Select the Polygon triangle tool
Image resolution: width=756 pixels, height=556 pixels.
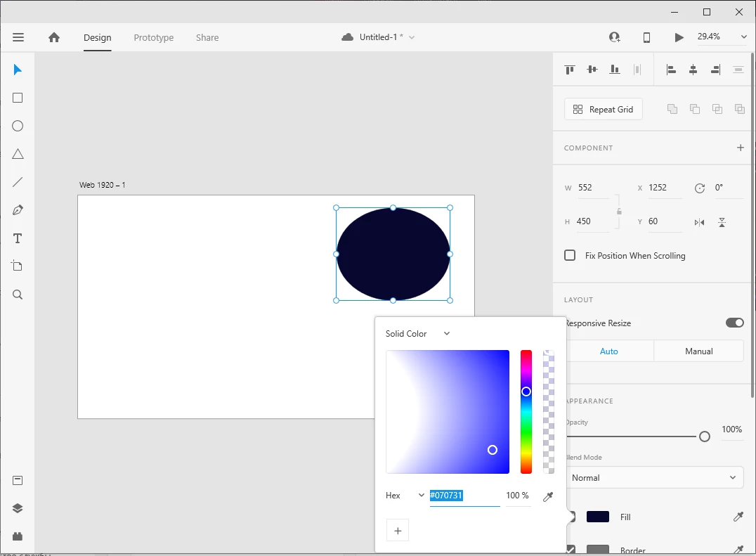click(x=18, y=154)
